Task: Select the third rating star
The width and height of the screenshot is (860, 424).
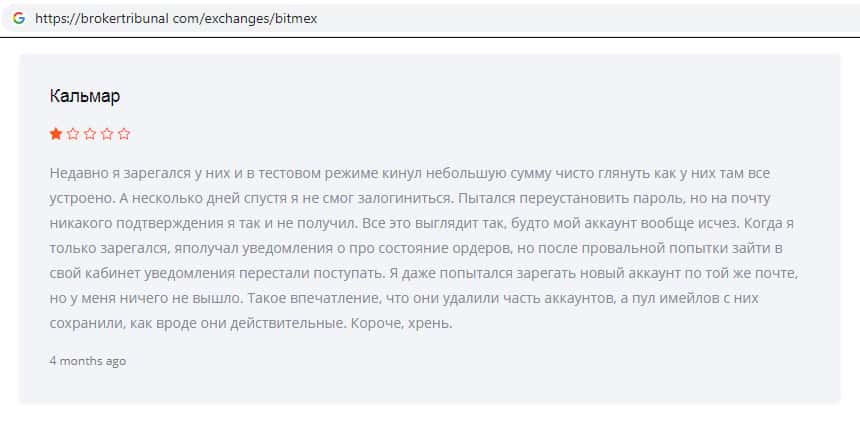Action: pyautogui.click(x=90, y=133)
